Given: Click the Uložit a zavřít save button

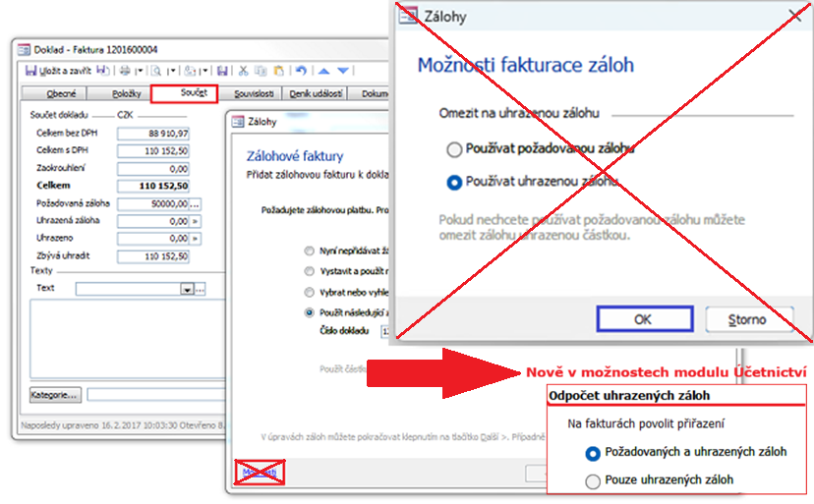Looking at the screenshot, I should (58, 71).
